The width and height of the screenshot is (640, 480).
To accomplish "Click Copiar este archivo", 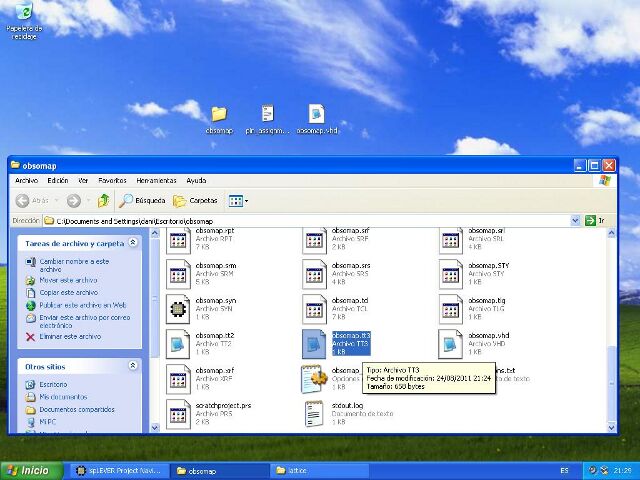I will [x=62, y=293].
